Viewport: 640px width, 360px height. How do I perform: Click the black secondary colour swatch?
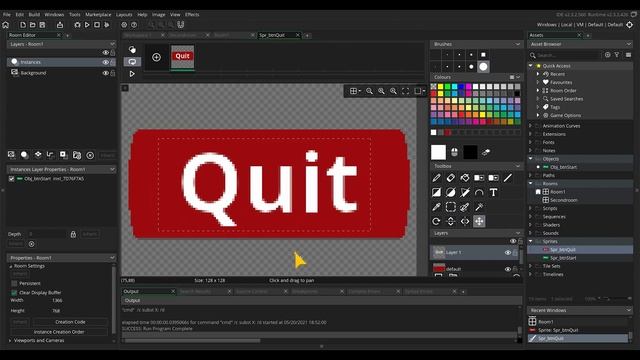coord(470,152)
